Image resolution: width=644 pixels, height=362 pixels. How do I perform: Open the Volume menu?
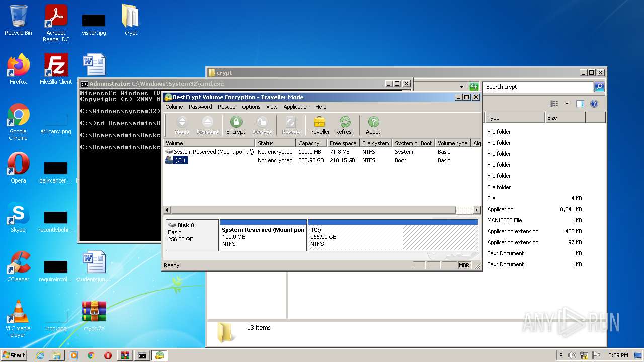[x=174, y=107]
